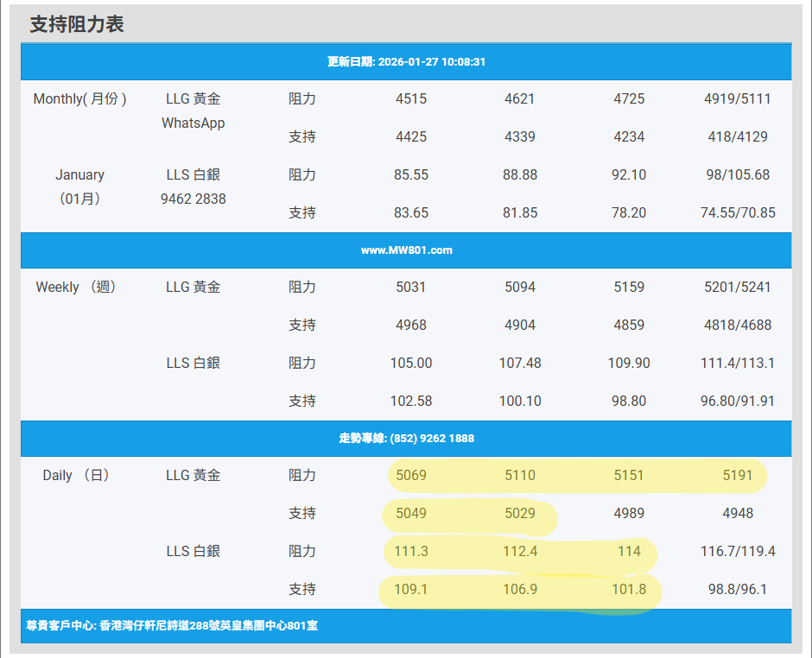Click daily gold support value 4989
Image resolution: width=812 pixels, height=658 pixels.
pyautogui.click(x=629, y=514)
